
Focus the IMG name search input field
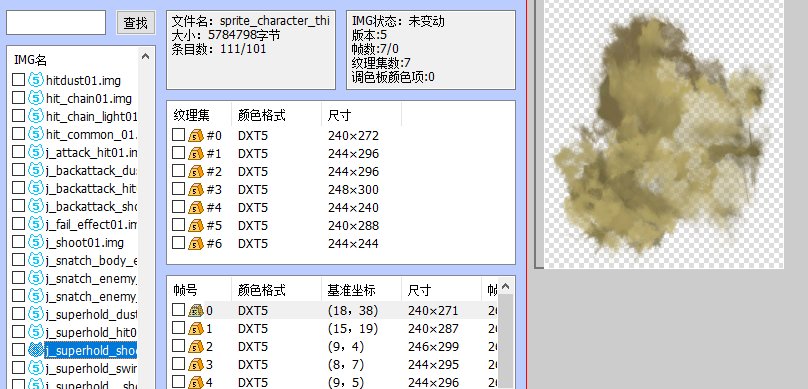(x=56, y=23)
